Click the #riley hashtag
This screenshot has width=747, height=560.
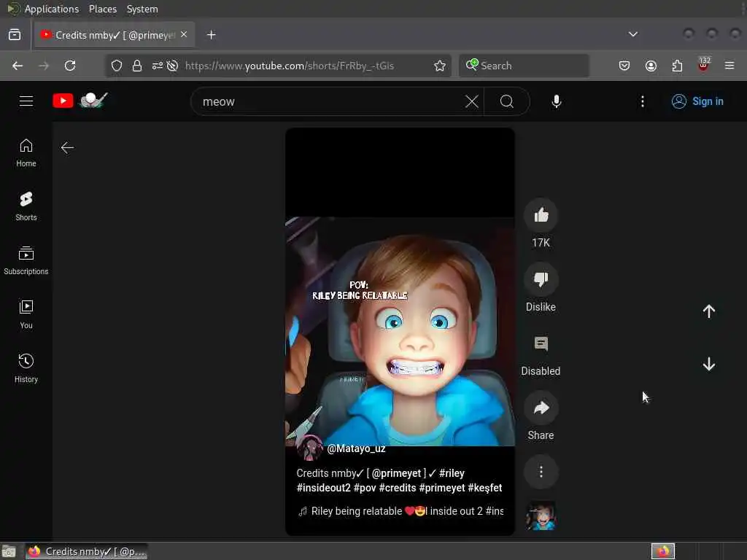[x=452, y=473]
